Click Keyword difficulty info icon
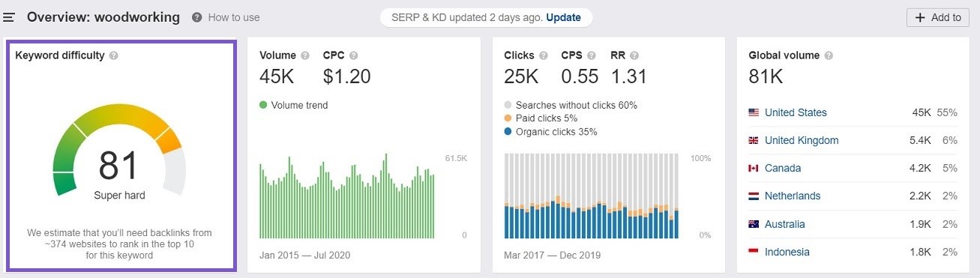The height and width of the screenshot is (278, 980). (113, 55)
